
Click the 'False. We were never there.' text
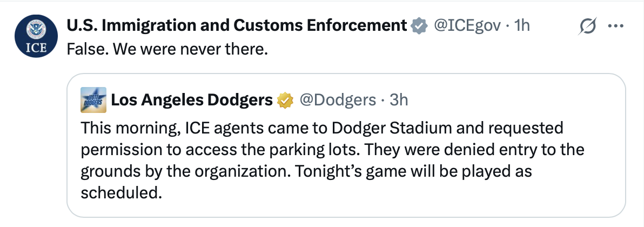167,50
